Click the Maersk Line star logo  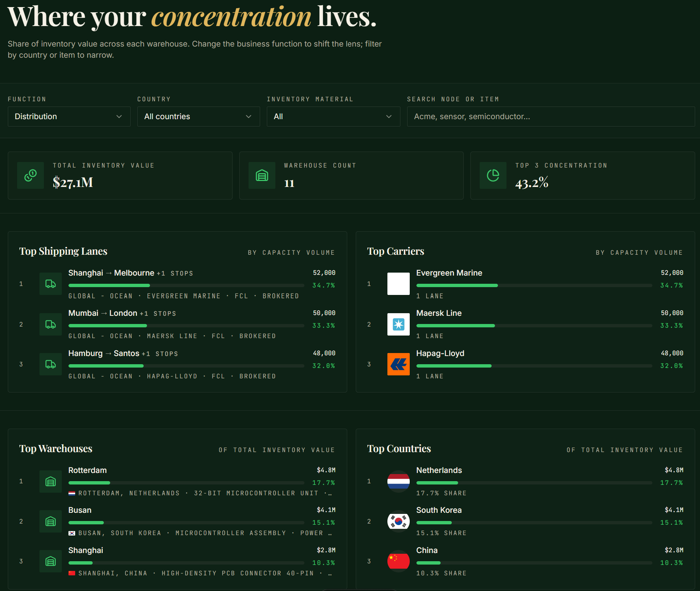pos(399,324)
